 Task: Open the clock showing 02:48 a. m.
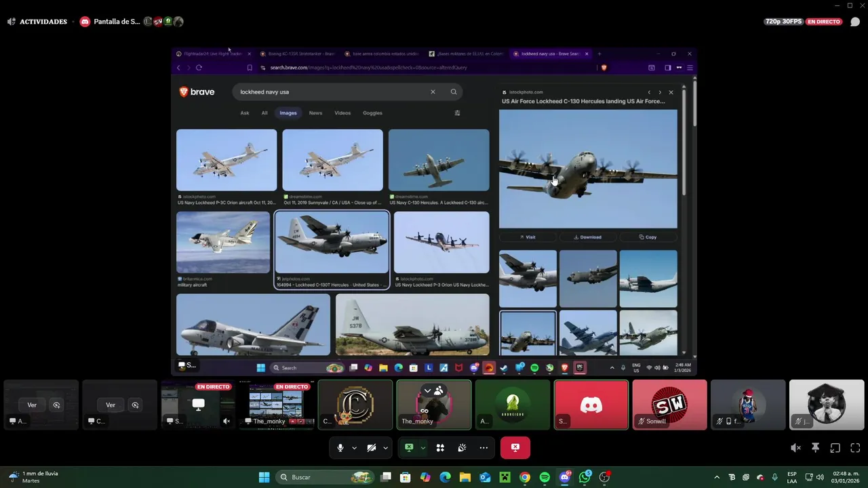click(x=846, y=477)
